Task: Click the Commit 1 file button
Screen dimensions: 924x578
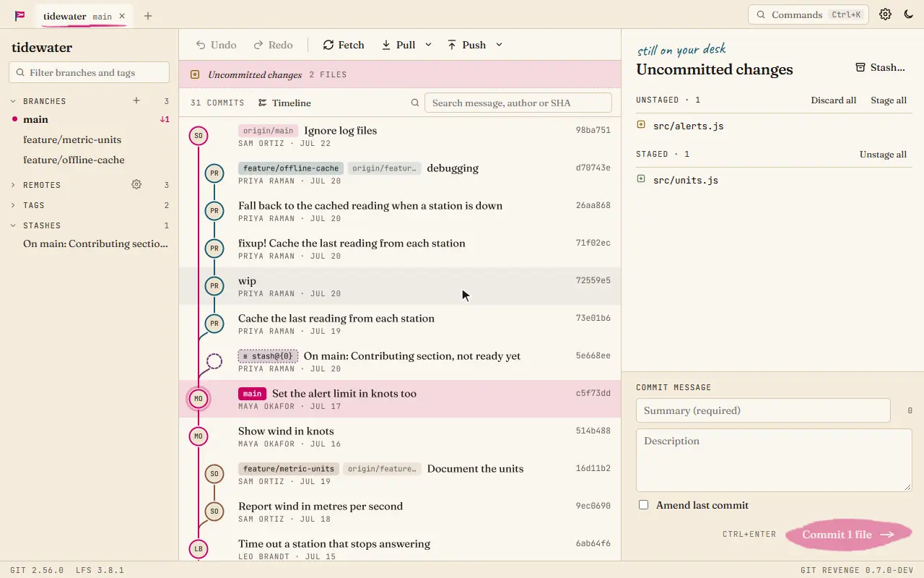Action: pos(848,535)
